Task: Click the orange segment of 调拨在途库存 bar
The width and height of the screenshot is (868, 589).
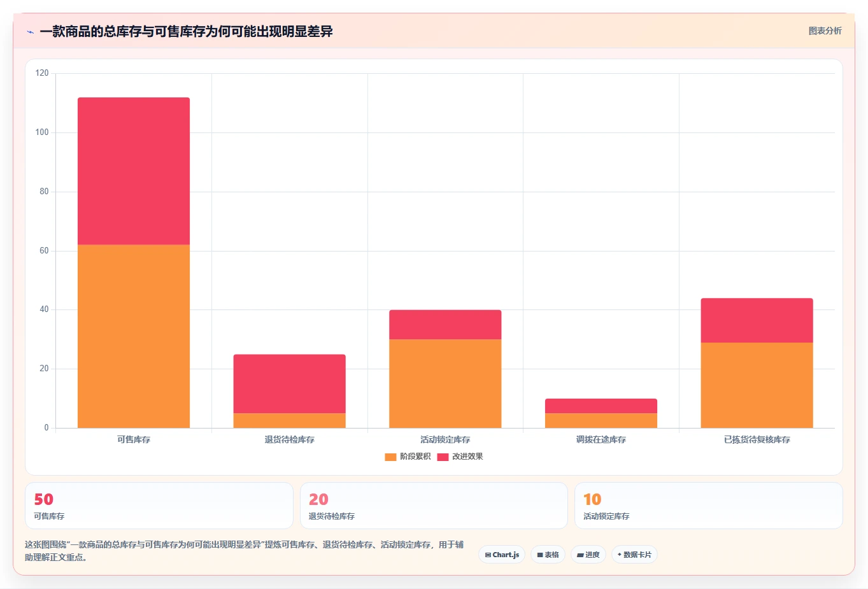Action: click(601, 420)
